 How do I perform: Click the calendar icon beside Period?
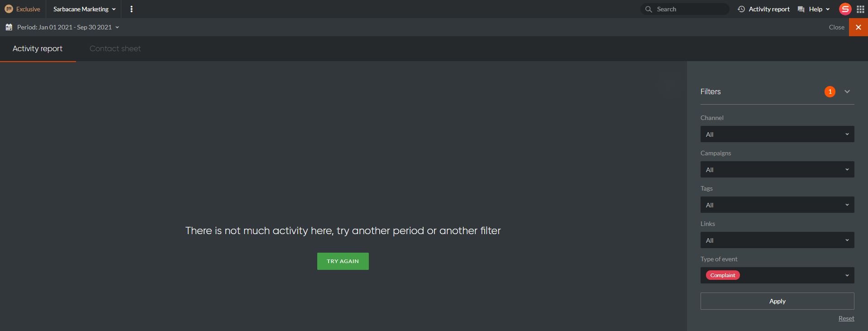(x=9, y=27)
